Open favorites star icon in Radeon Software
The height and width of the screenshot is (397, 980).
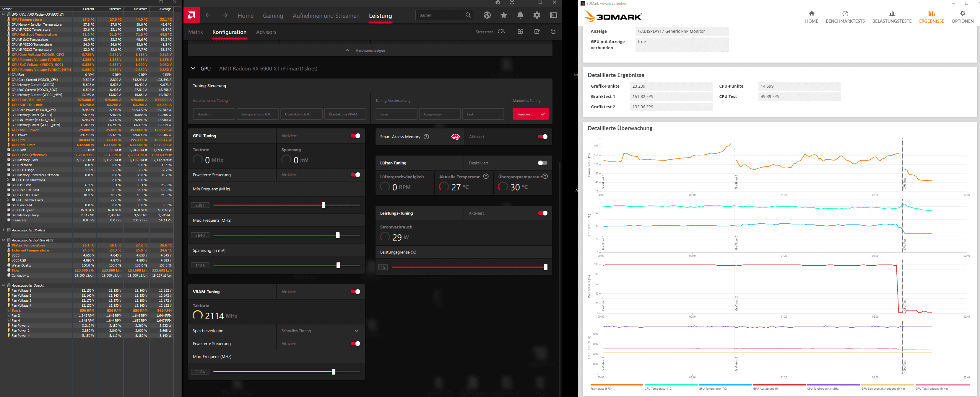click(x=504, y=15)
